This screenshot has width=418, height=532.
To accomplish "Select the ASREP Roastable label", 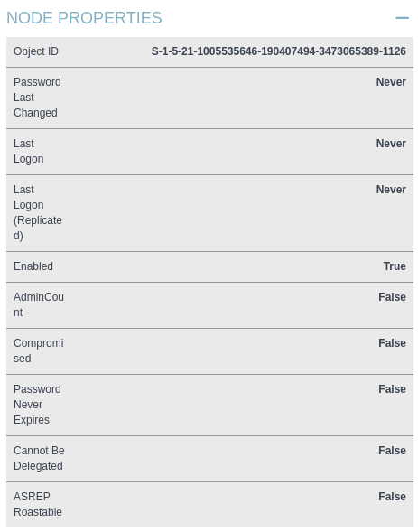I will pos(38,504).
